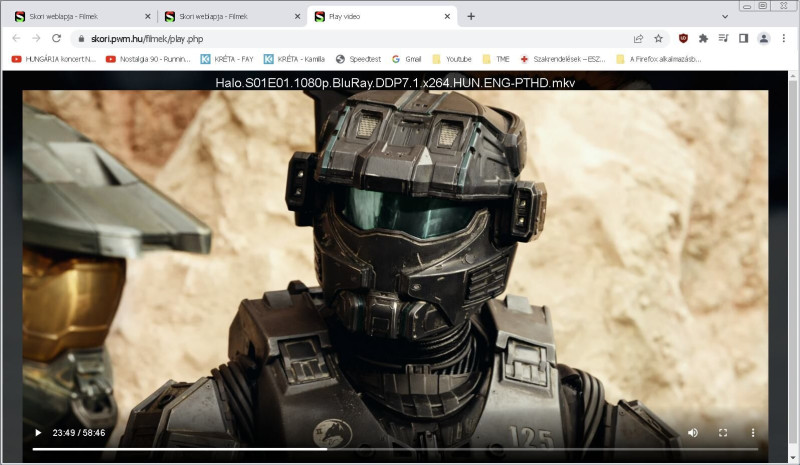Screen dimensions: 800x465
Task: Go back to previous page
Action: pos(16,39)
